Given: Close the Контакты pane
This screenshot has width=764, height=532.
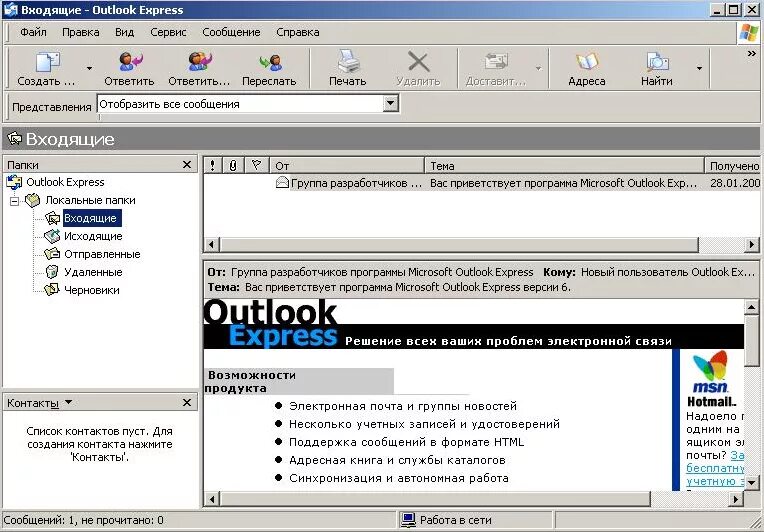Looking at the screenshot, I should [187, 402].
